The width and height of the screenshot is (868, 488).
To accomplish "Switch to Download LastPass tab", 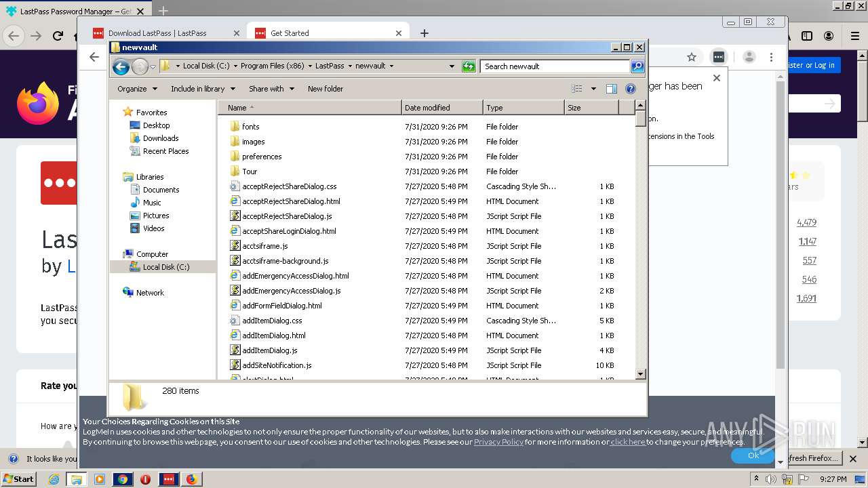I will coord(166,33).
